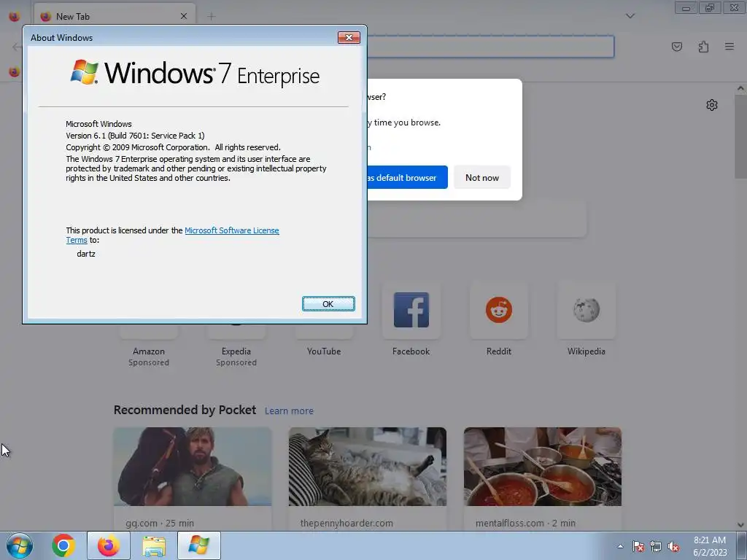Viewport: 747px width, 560px height.
Task: Open Facebook shortcut tile
Action: (411, 310)
